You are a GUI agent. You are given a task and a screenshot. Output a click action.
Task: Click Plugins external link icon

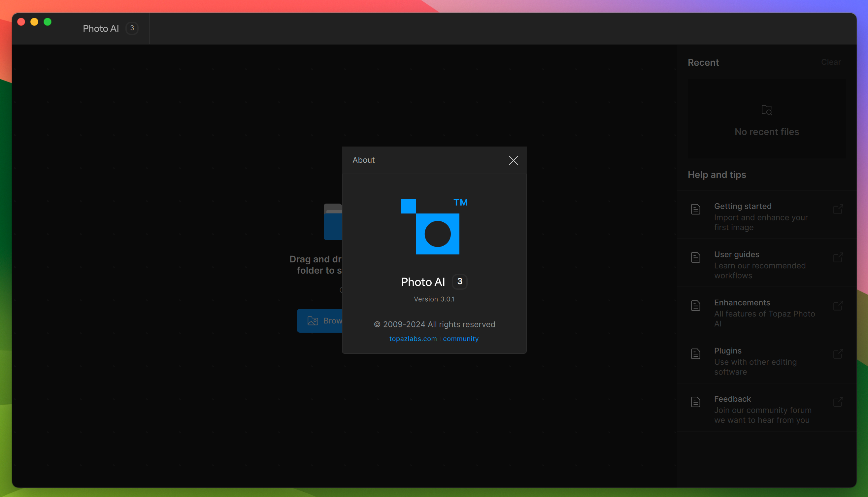tap(838, 354)
